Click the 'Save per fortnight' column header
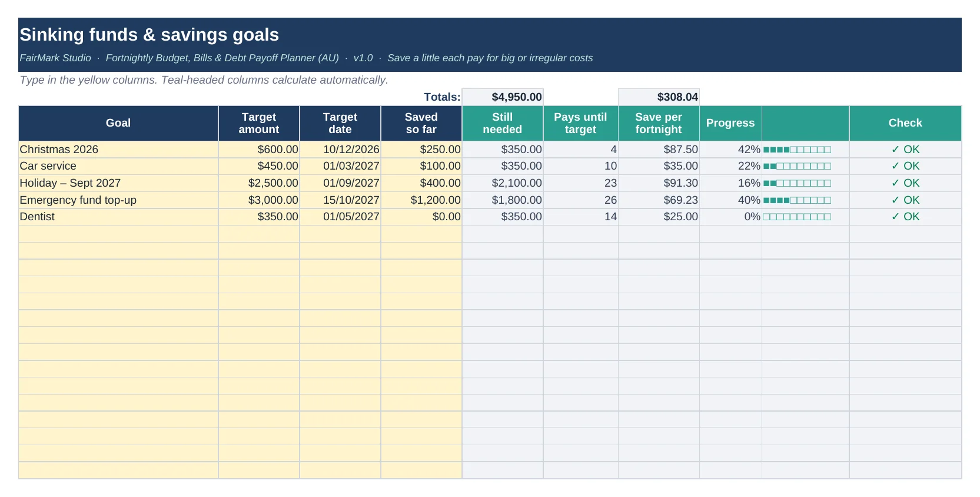The width and height of the screenshot is (980, 497). click(659, 123)
